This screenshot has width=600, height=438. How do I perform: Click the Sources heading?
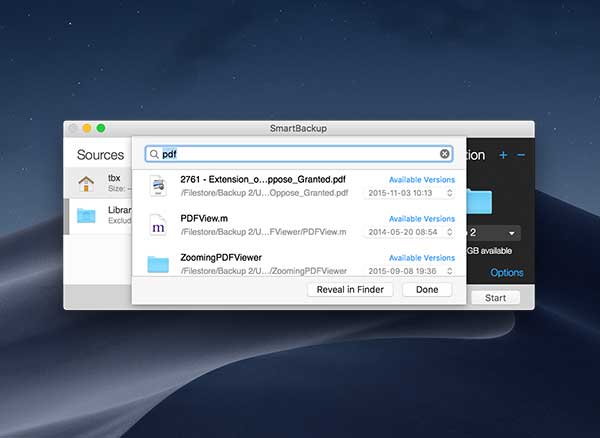(100, 155)
